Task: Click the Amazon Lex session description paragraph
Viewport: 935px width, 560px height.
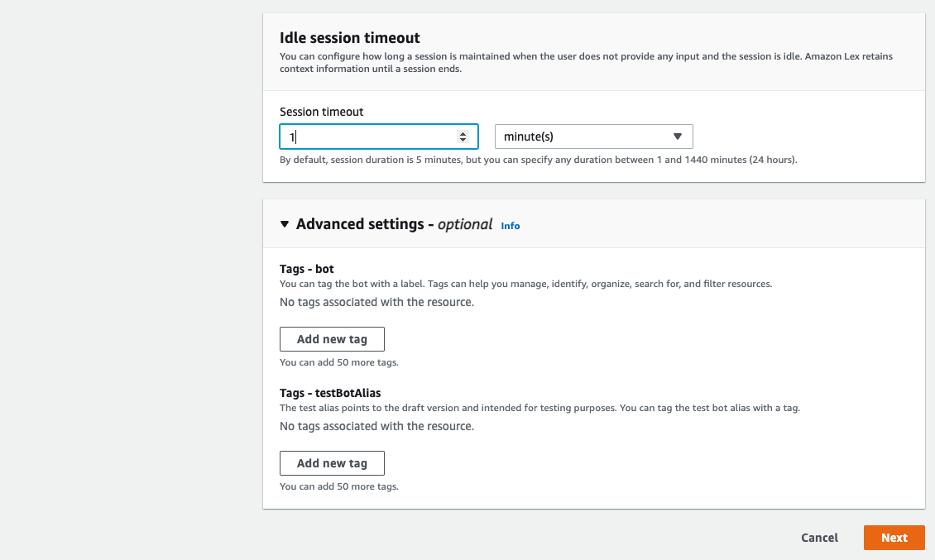Action: (x=586, y=63)
